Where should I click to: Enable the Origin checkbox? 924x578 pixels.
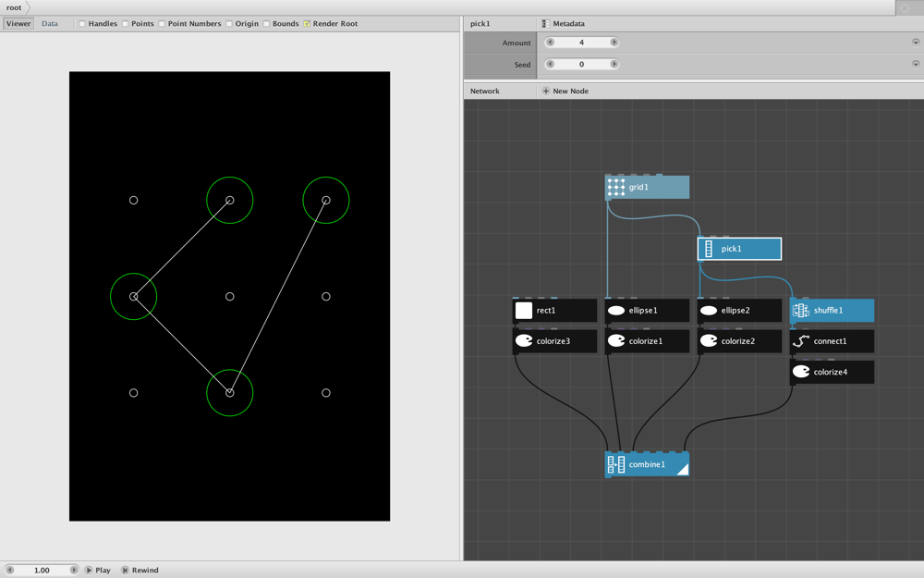pos(228,24)
